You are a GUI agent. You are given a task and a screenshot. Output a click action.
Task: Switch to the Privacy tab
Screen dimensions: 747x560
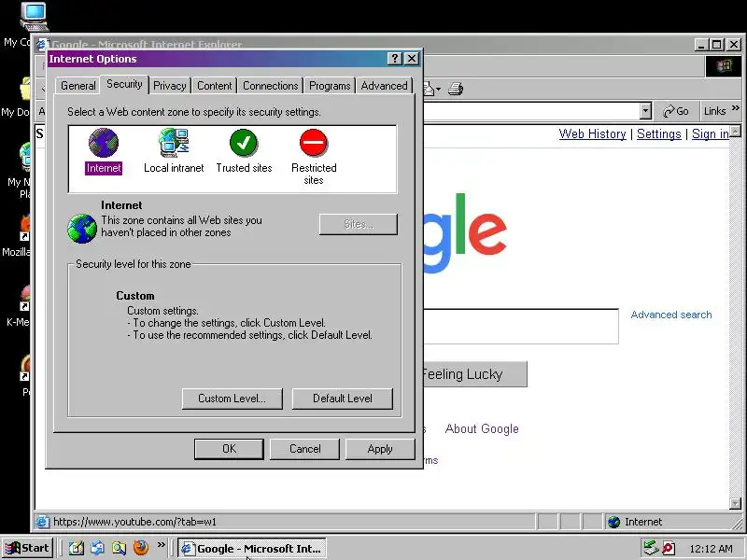click(170, 86)
